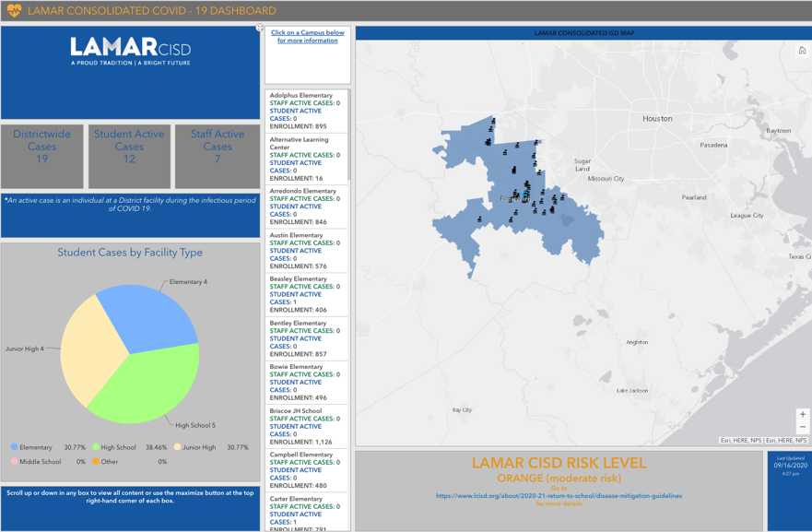Open the campus information link above the list
Viewport: 812px width, 532px height.
[x=308, y=36]
